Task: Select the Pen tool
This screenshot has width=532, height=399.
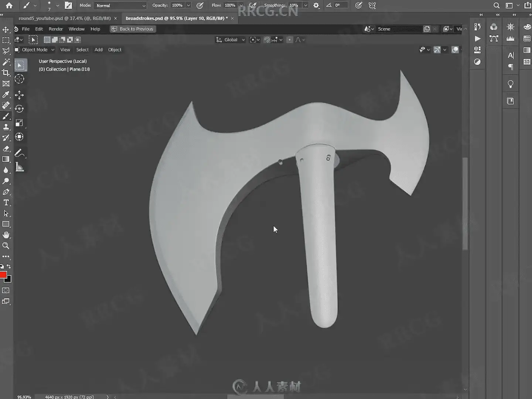Action: (x=6, y=192)
